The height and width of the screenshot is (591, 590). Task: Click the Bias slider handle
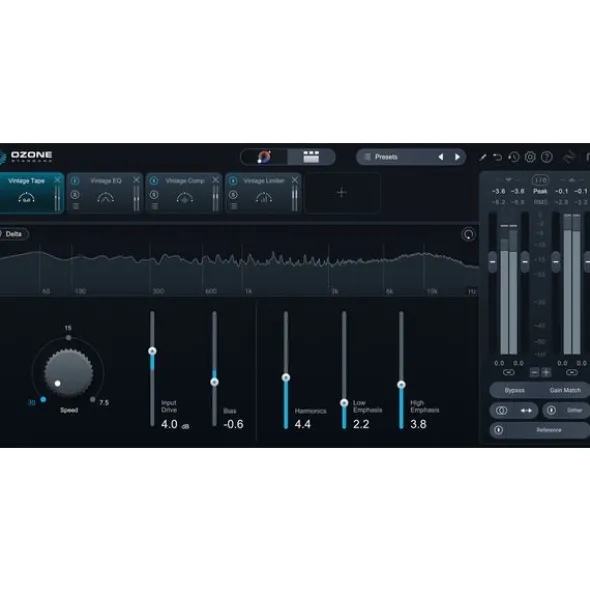[x=215, y=382]
